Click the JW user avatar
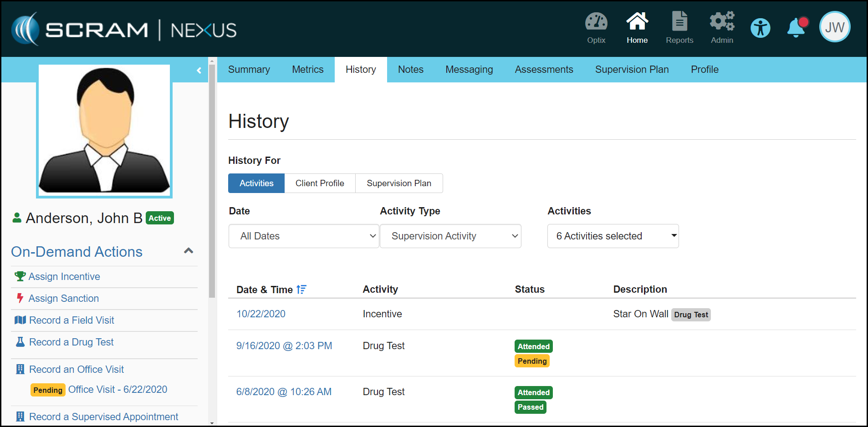The height and width of the screenshot is (427, 868). pos(834,27)
